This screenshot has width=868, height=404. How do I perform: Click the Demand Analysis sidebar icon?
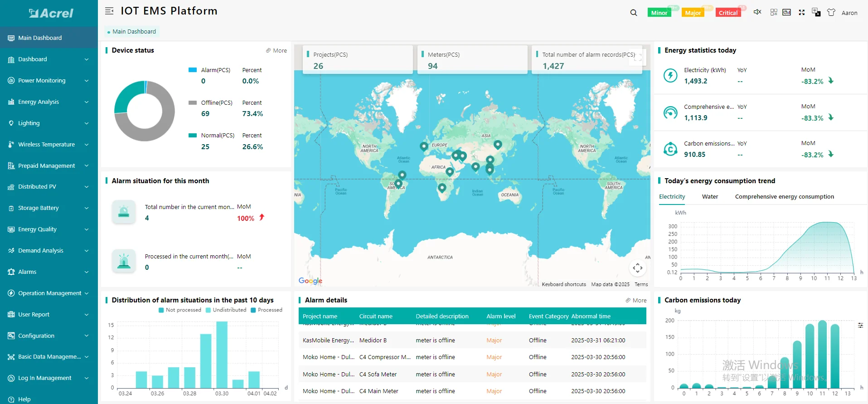point(11,250)
